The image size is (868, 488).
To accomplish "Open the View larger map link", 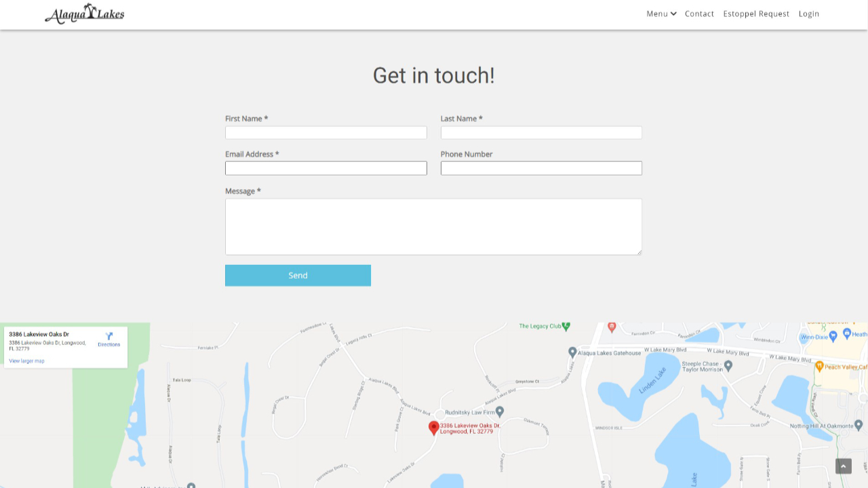I will pos(26,361).
